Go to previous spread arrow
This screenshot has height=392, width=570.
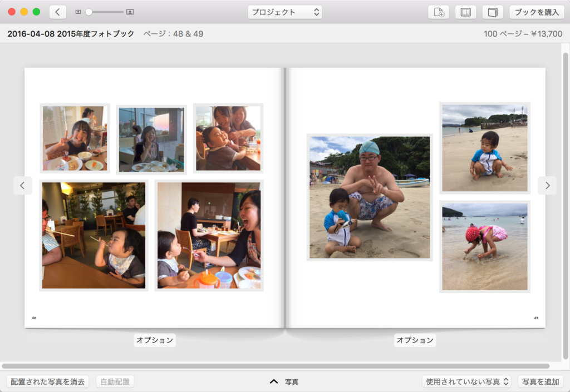(x=22, y=186)
